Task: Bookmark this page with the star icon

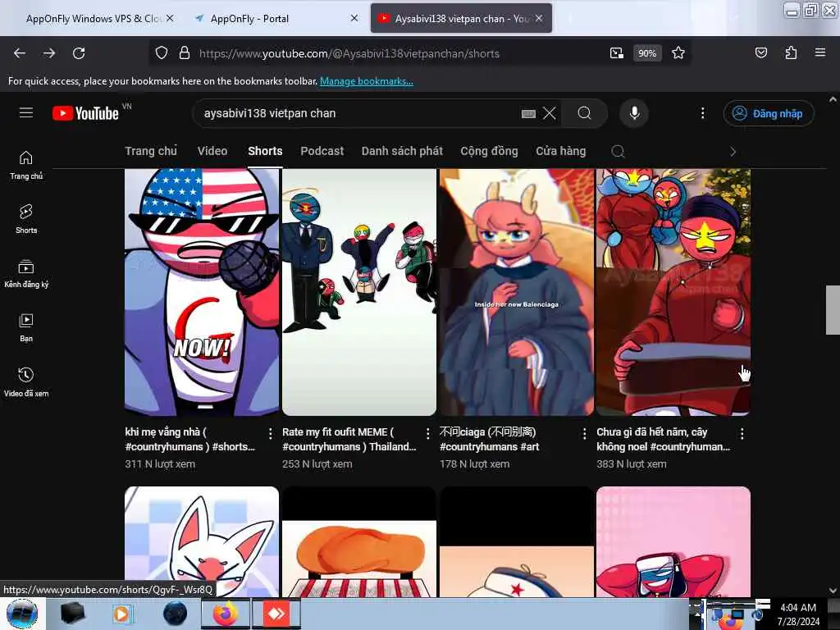Action: pos(678,53)
